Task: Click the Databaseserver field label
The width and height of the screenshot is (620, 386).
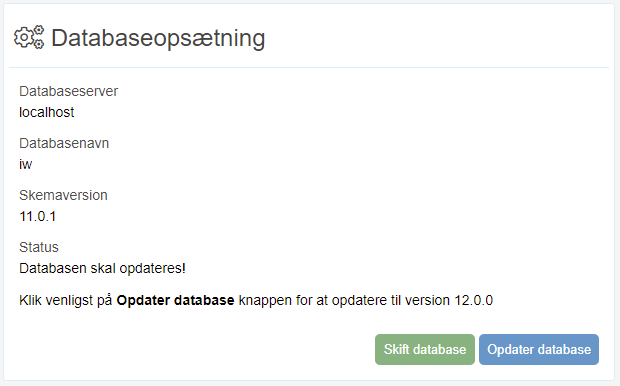Action: click(x=68, y=91)
